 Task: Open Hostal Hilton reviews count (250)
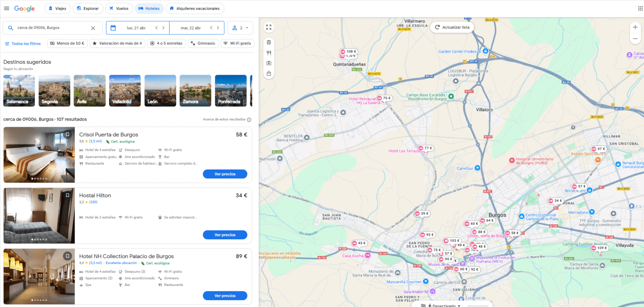93,202
